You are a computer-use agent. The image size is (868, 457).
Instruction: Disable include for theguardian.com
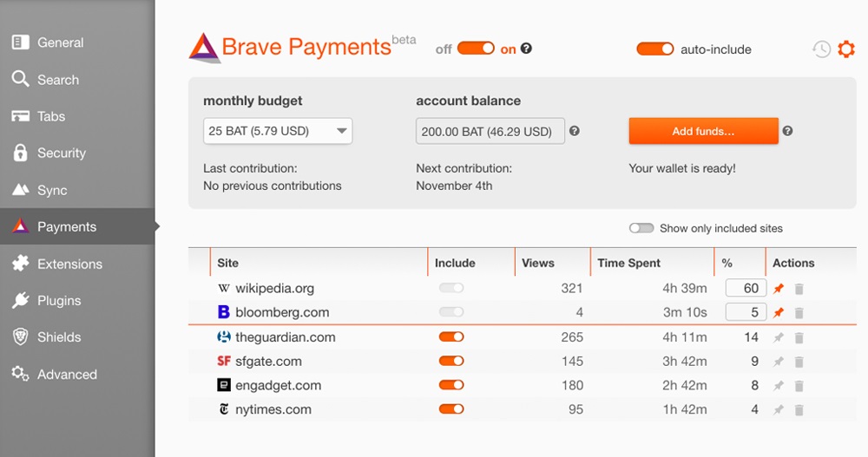(x=451, y=336)
